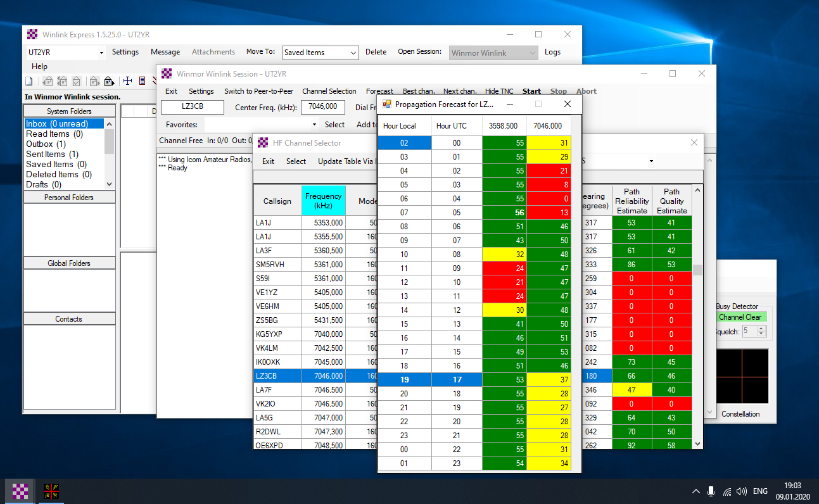Image resolution: width=819 pixels, height=504 pixels.
Task: Click Exit in Winmor Winlink Session
Action: point(171,91)
